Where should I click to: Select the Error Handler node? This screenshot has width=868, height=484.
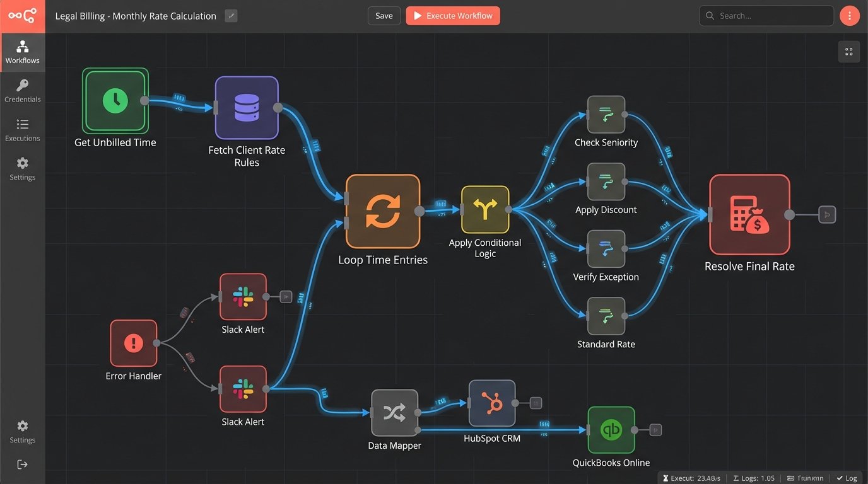(133, 342)
